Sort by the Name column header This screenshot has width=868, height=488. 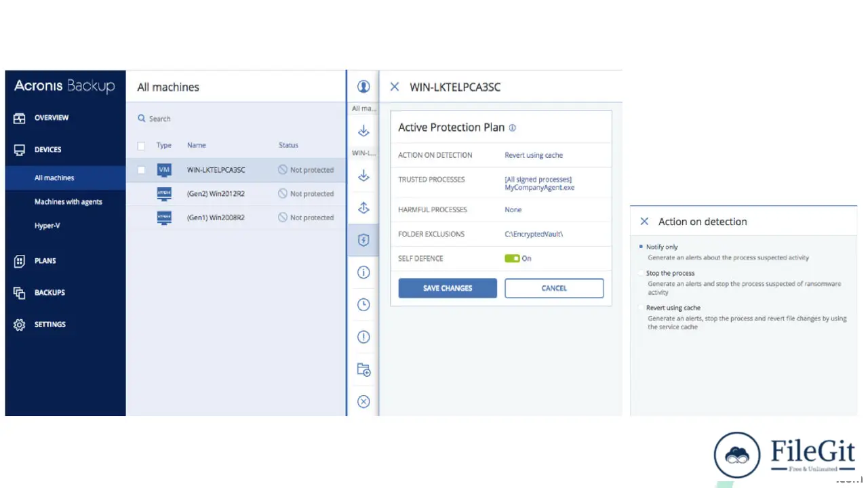(197, 146)
